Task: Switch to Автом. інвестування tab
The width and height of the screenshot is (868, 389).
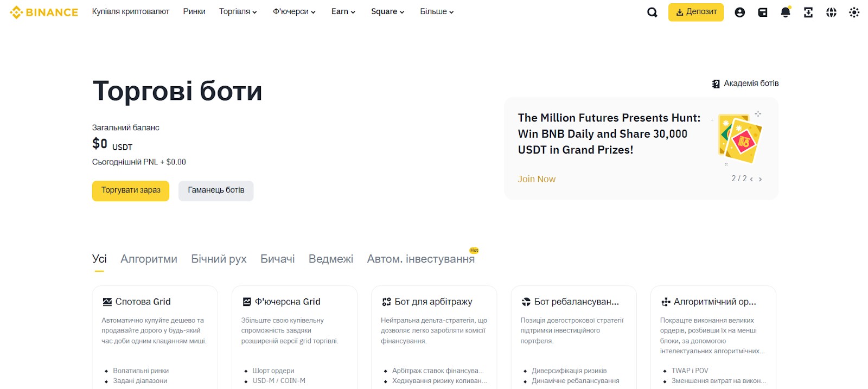Action: pyautogui.click(x=421, y=259)
